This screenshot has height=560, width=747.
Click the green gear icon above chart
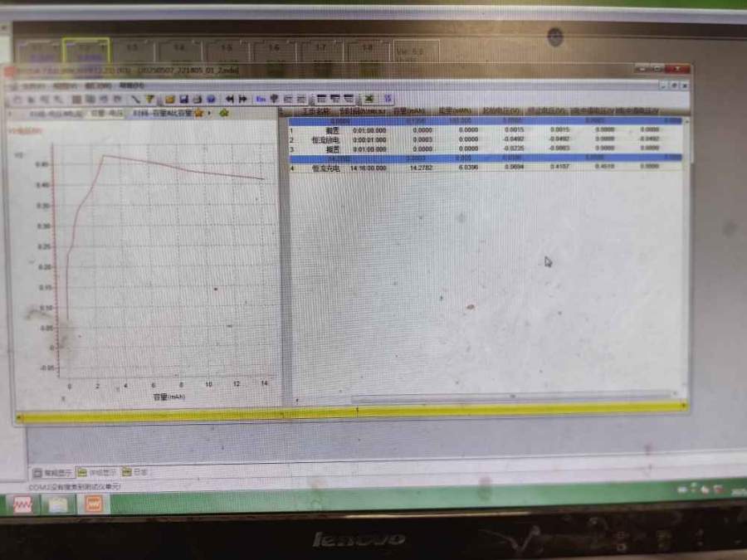click(x=224, y=113)
